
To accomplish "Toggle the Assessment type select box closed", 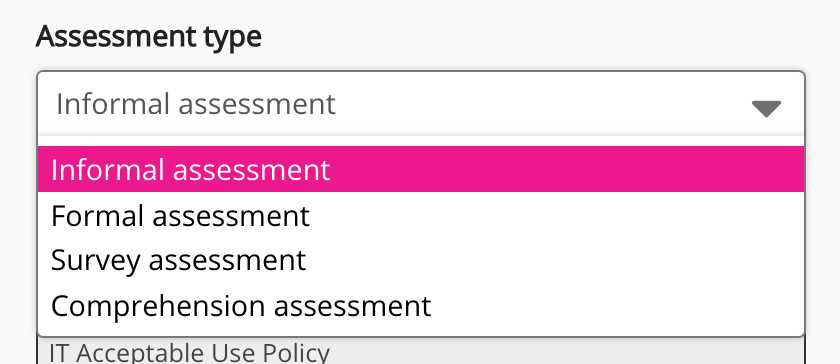I will 421,103.
